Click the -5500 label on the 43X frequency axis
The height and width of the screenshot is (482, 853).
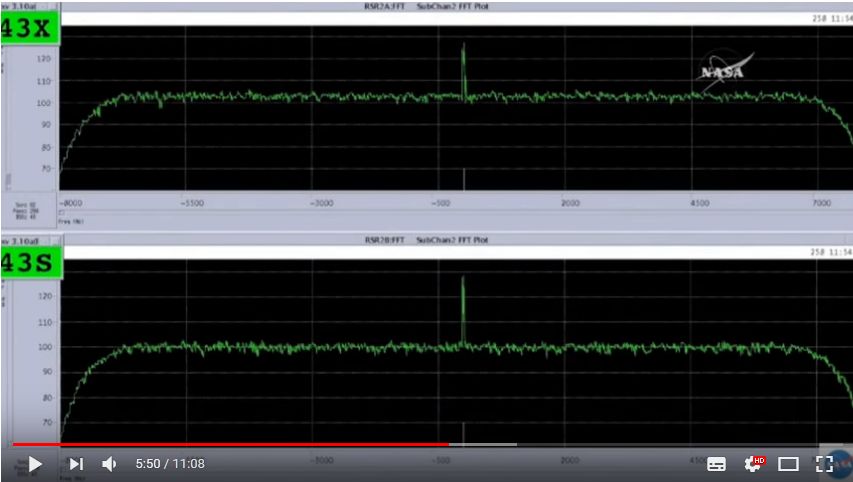coord(192,203)
